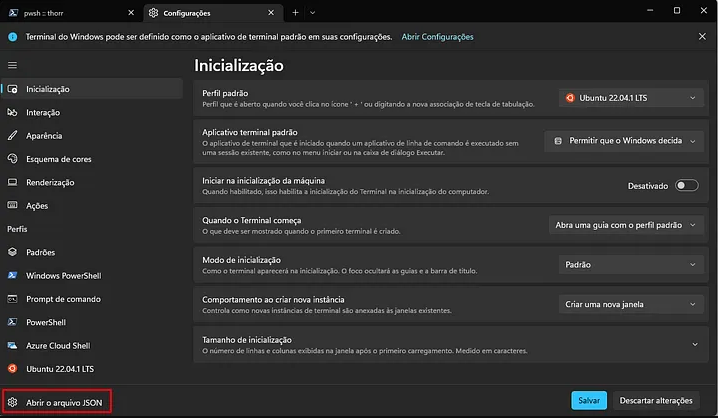This screenshot has width=718, height=418.
Task: Open the Ações settings page
Action: coord(92,206)
